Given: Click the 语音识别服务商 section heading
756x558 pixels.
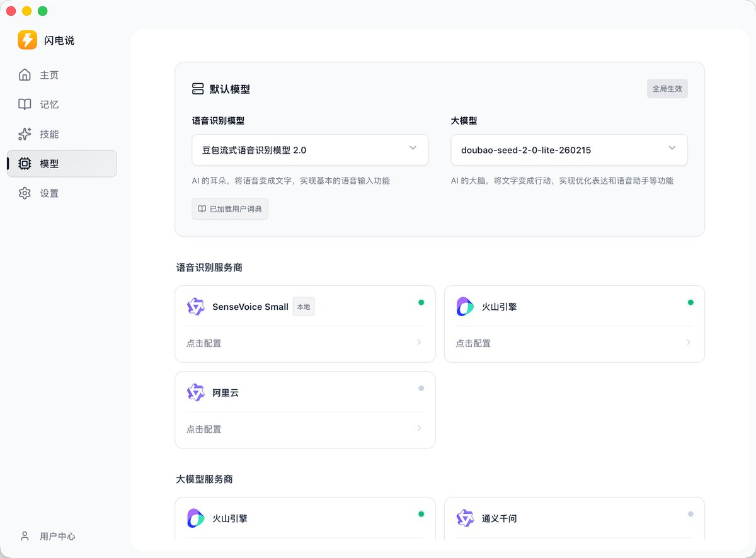Looking at the screenshot, I should [x=209, y=268].
